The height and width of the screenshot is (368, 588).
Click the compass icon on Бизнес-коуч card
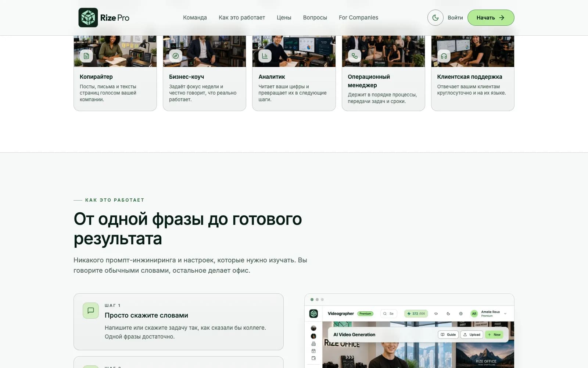(x=176, y=56)
